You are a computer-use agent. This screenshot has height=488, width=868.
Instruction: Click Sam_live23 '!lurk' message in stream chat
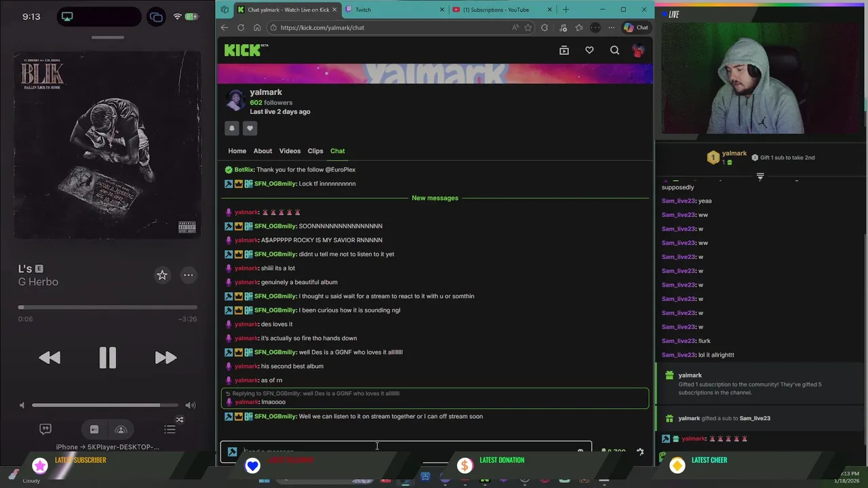pos(686,341)
